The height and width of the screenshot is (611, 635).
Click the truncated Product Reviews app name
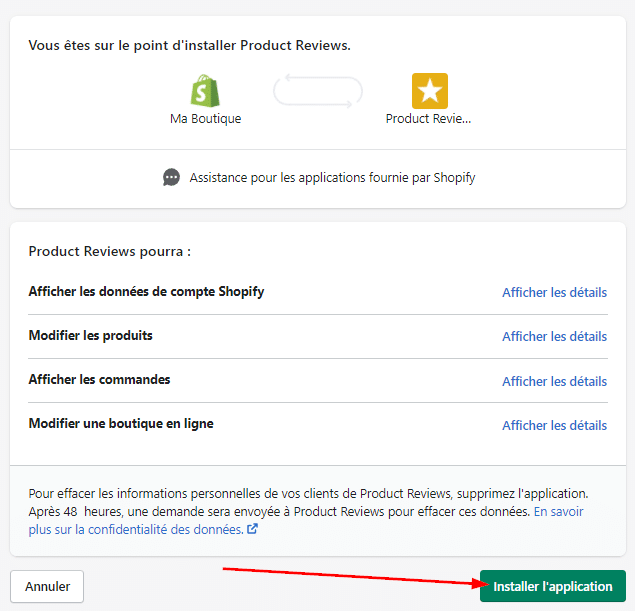pos(428,118)
